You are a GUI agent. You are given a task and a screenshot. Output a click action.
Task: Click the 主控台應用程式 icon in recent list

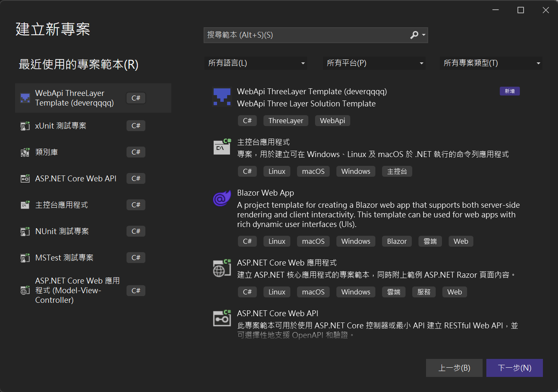tap(25, 205)
